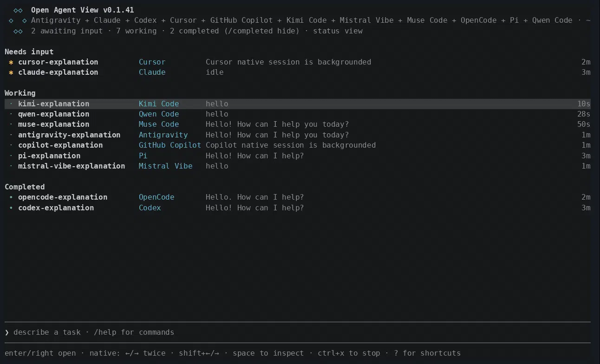The image size is (600, 364).
Task: Open the qwen-explanation session
Action: (298, 114)
